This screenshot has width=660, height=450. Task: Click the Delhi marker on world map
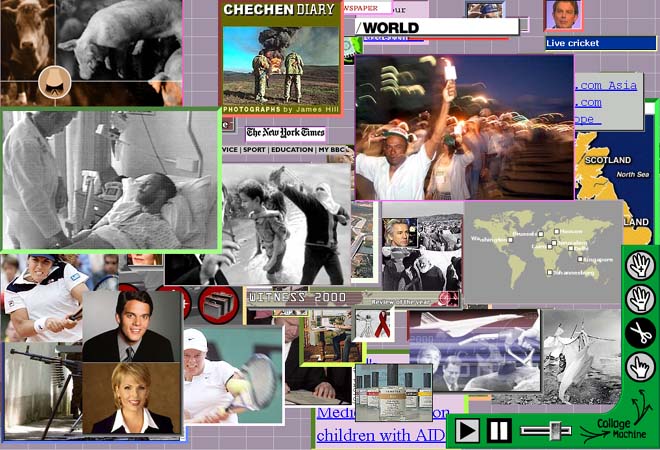(571, 248)
